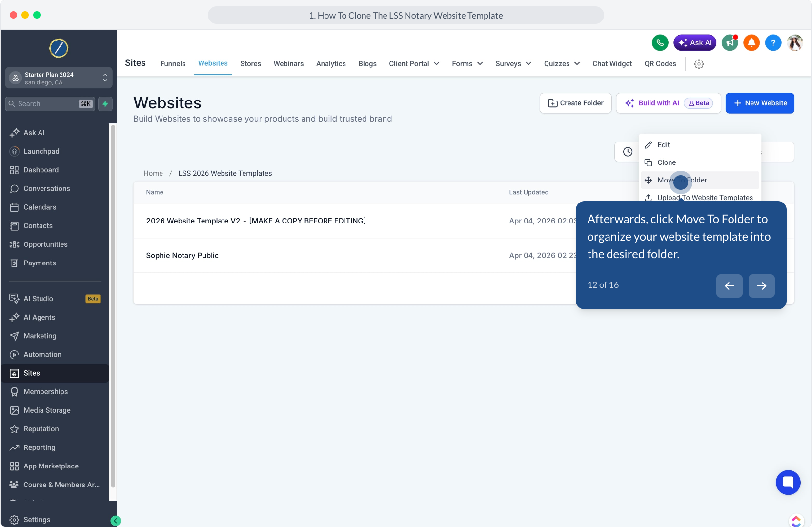Open the megaphone announcements icon

tap(730, 43)
